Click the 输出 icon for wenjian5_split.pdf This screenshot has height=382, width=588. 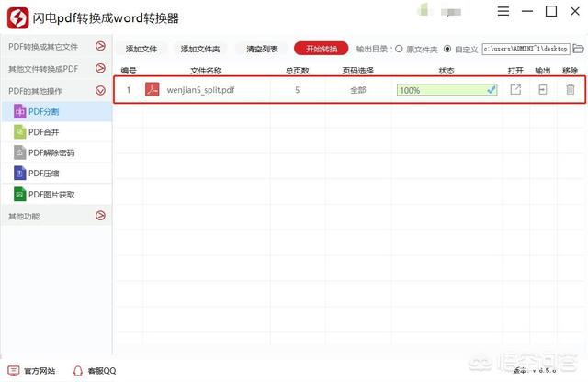tap(542, 90)
